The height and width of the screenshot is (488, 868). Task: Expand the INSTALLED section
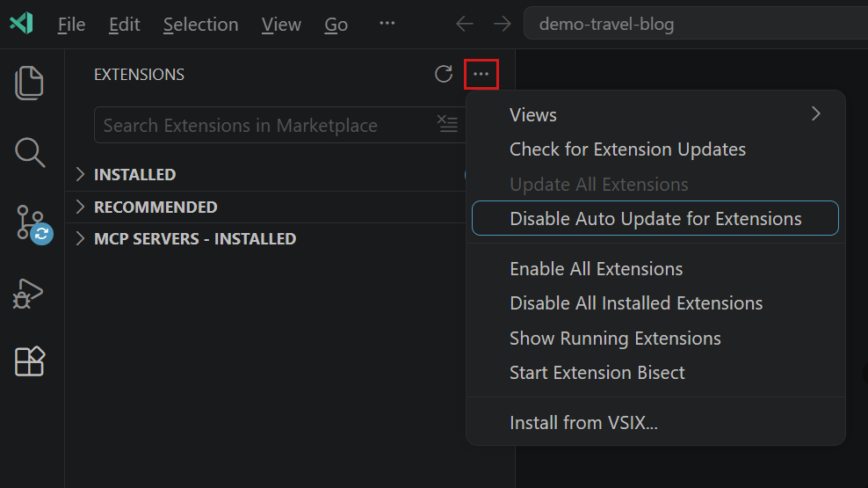[x=265, y=174]
